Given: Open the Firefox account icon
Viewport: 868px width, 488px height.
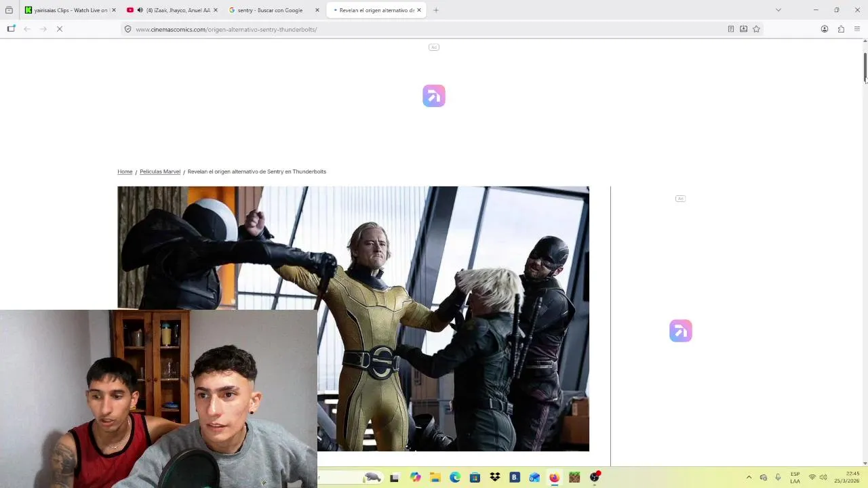Looking at the screenshot, I should pyautogui.click(x=825, y=29).
